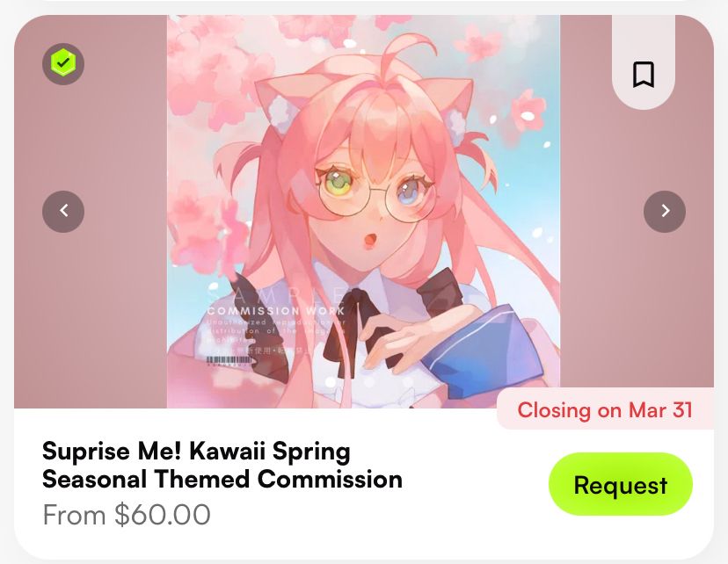
Task: Advance to the next sample image
Action: pyautogui.click(x=665, y=211)
